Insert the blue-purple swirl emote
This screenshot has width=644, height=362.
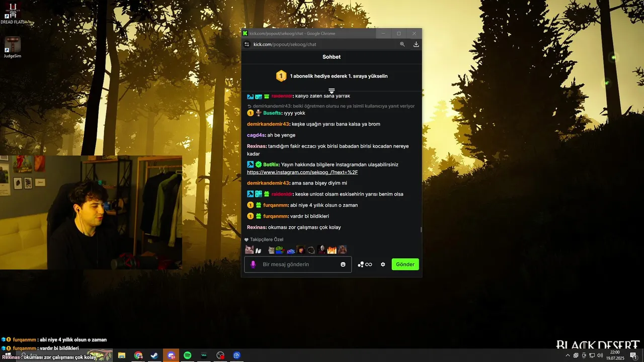click(x=291, y=250)
